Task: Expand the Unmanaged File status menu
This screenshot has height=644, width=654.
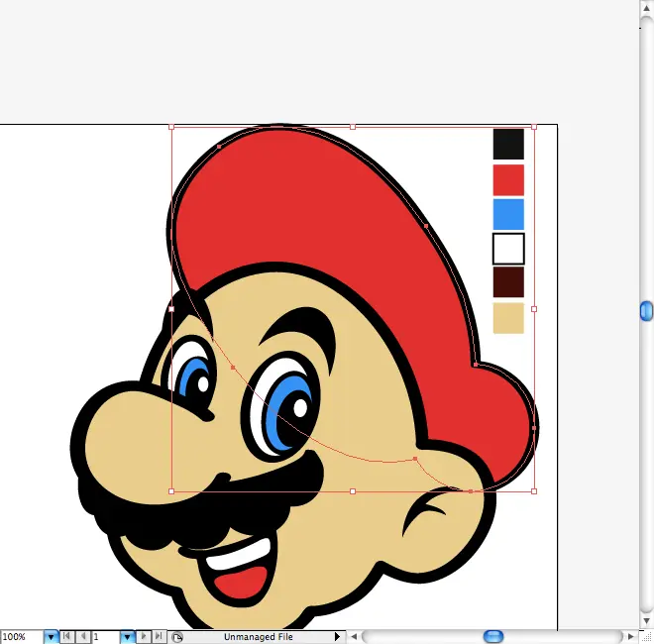Action: (337, 637)
